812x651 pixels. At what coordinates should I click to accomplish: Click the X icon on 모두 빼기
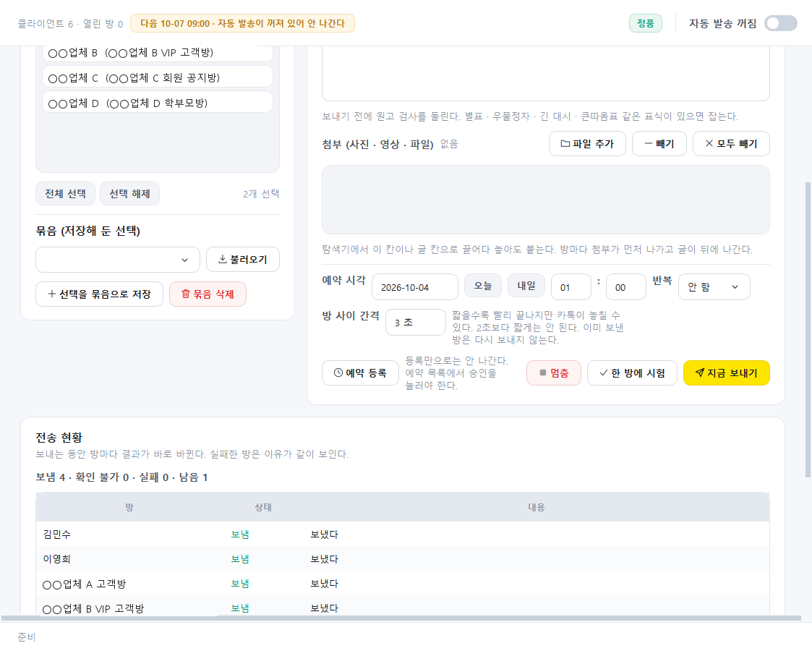coord(709,144)
